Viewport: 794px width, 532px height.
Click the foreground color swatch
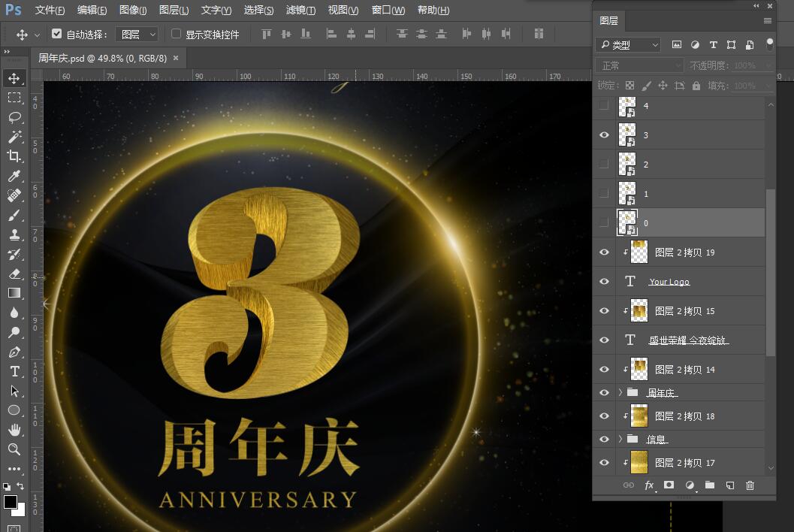point(10,502)
